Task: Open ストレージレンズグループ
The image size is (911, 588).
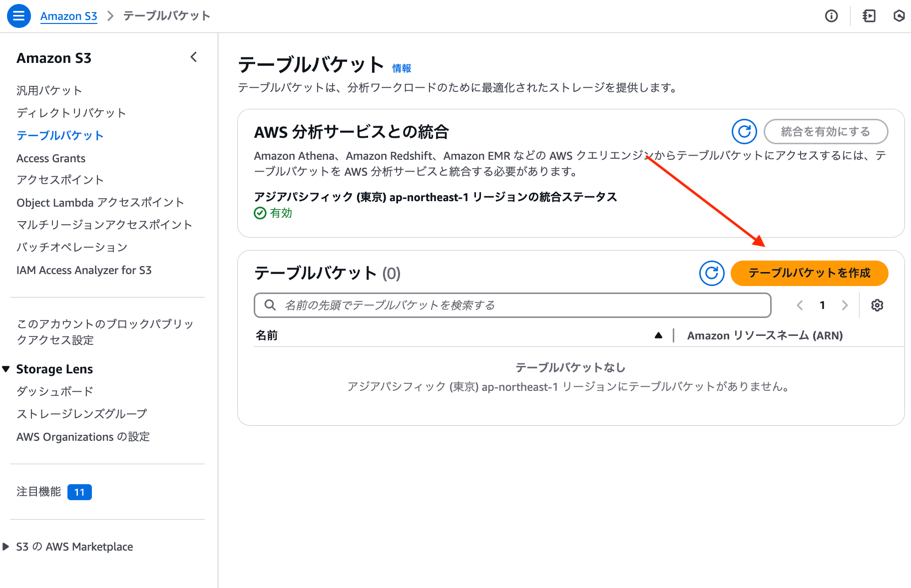Action: click(x=82, y=414)
